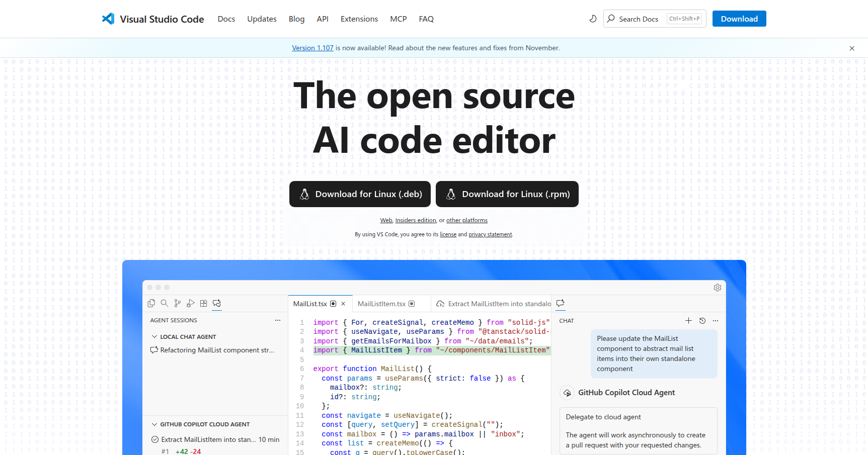868x455 pixels.
Task: Open more actions for Agent Sessions
Action: coord(278,320)
